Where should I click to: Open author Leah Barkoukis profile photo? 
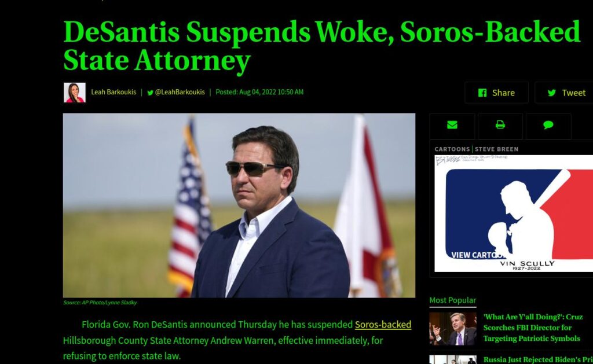75,93
